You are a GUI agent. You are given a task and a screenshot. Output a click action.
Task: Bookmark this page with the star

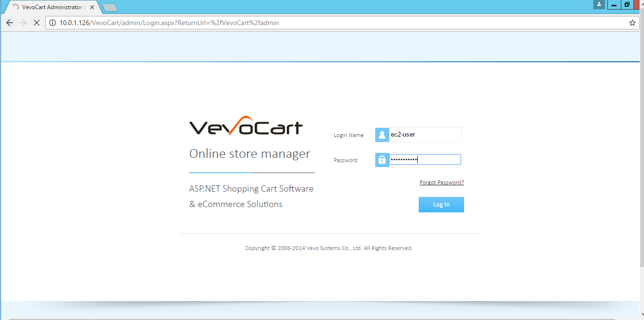click(632, 23)
